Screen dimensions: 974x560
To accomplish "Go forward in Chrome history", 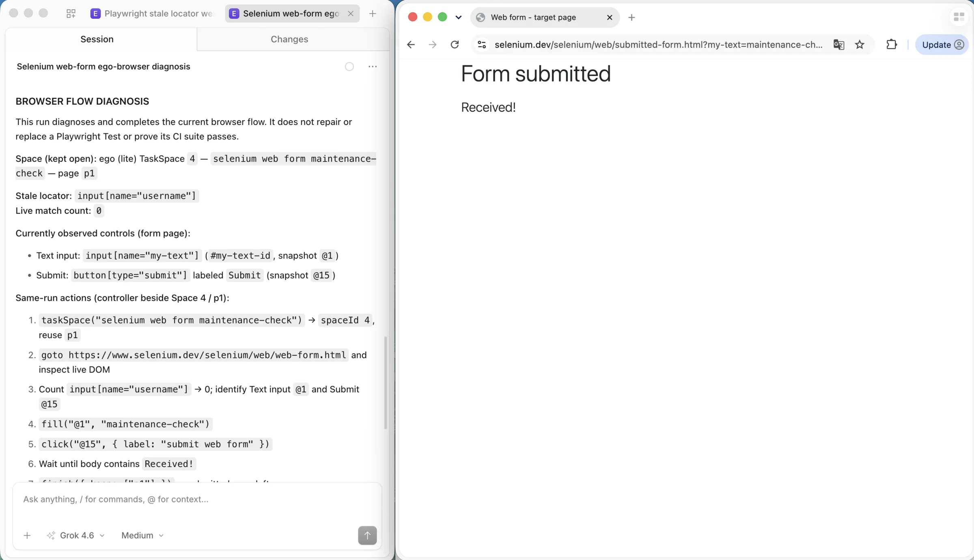I will (433, 45).
